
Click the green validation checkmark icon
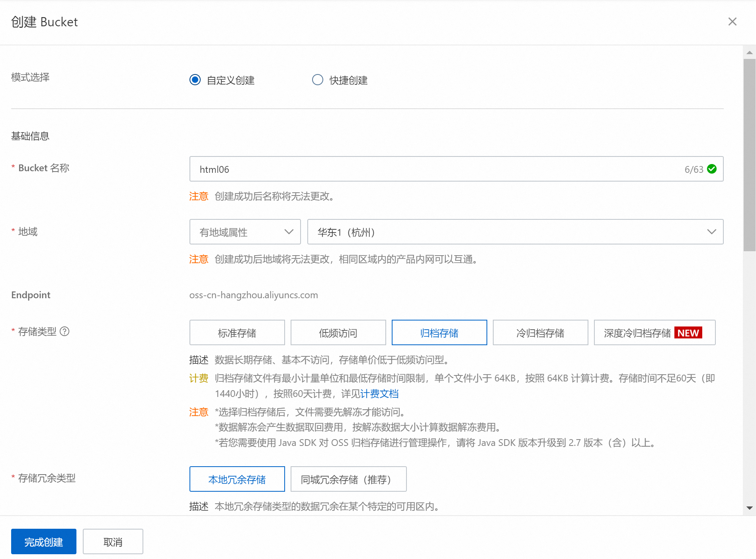pos(712,169)
